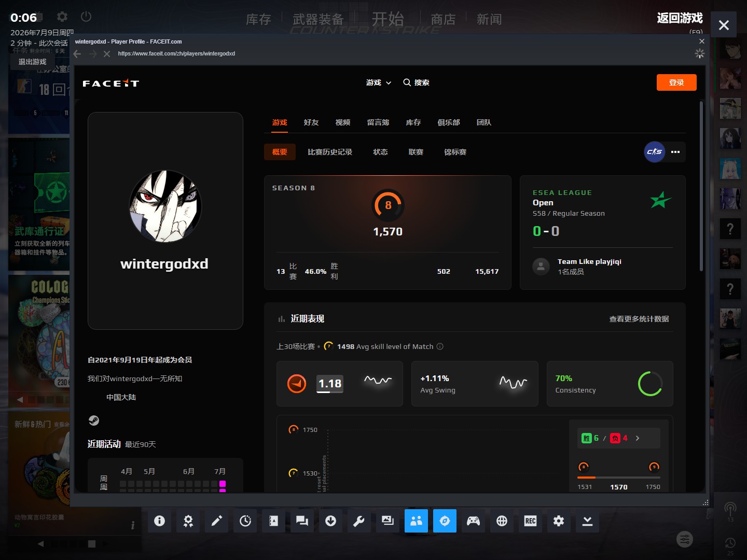Switch to the 留言簿 tab
747x560 pixels.
pos(378,122)
